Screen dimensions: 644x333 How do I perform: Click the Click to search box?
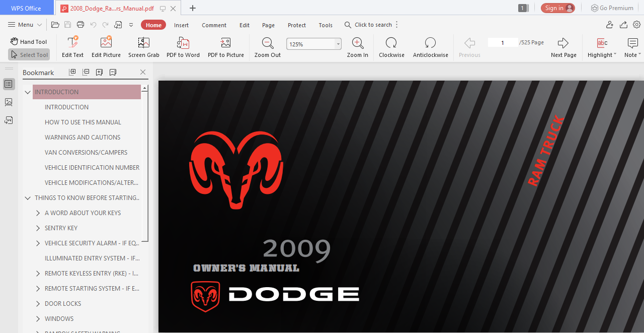(x=368, y=25)
